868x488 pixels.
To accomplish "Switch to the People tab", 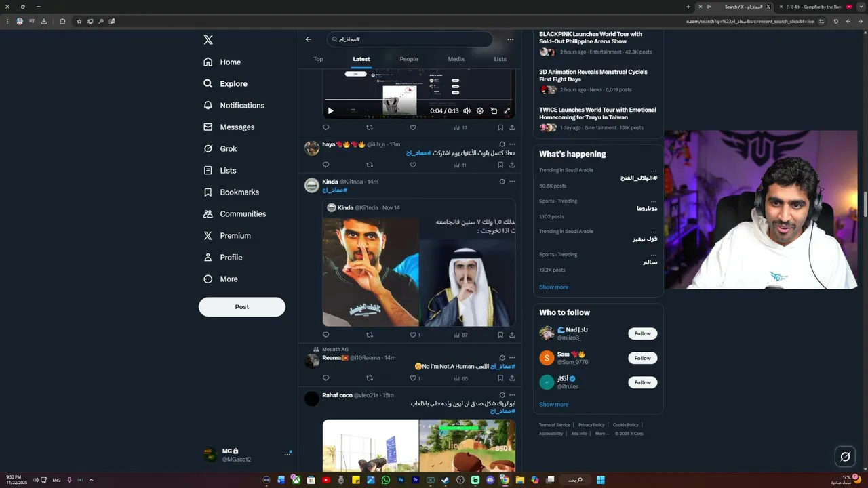I will click(x=409, y=59).
